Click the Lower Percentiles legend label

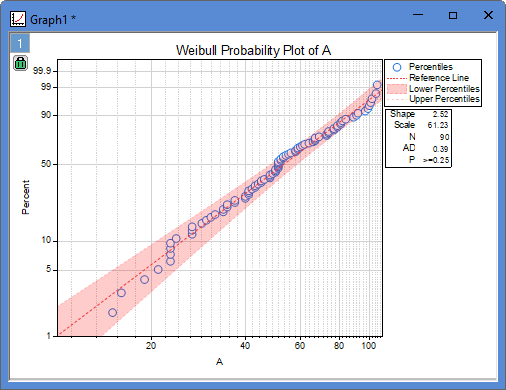pyautogui.click(x=444, y=89)
